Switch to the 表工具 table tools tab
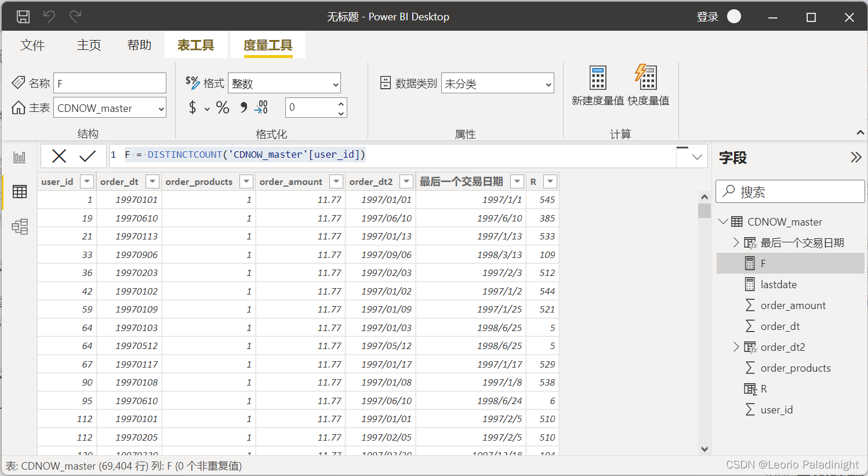 pos(196,45)
